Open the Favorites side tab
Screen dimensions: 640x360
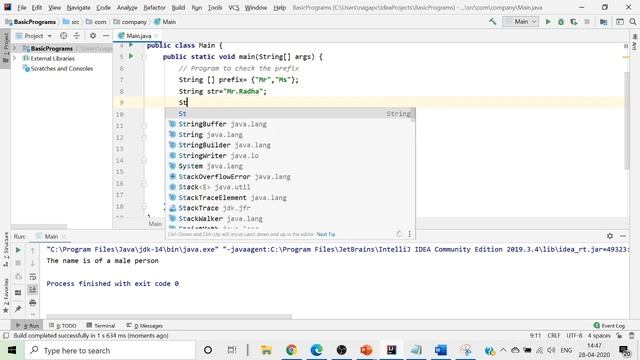coord(5,295)
